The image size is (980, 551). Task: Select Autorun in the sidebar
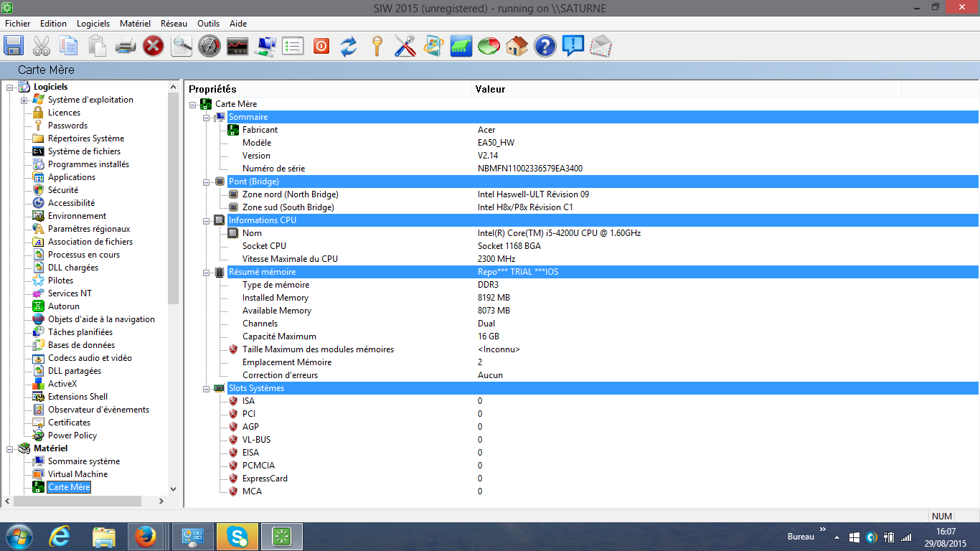(x=64, y=306)
